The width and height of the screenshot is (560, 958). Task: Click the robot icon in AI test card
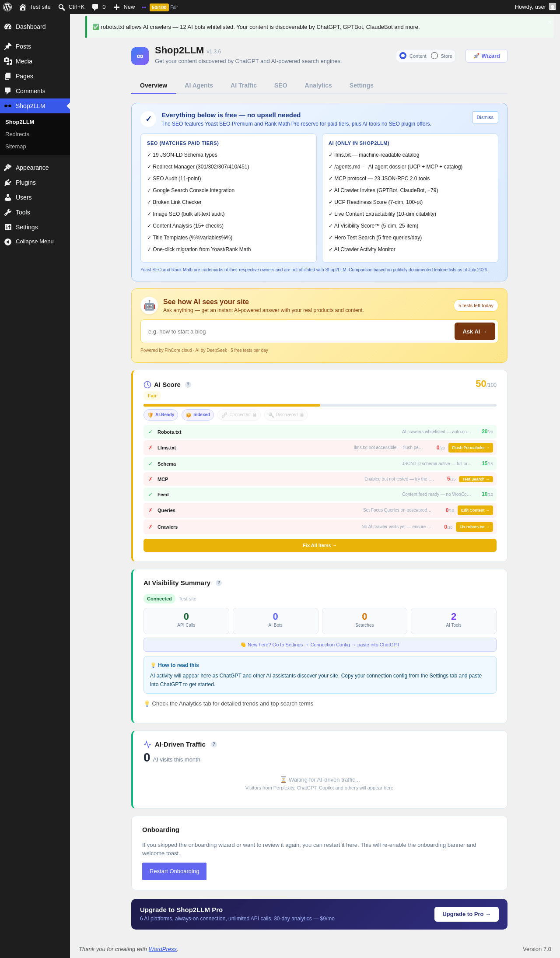click(x=149, y=305)
